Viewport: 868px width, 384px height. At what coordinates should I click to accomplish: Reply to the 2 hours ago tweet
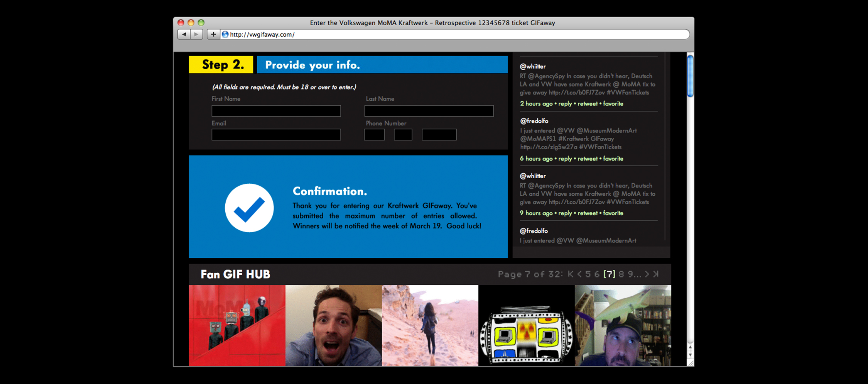click(x=565, y=103)
